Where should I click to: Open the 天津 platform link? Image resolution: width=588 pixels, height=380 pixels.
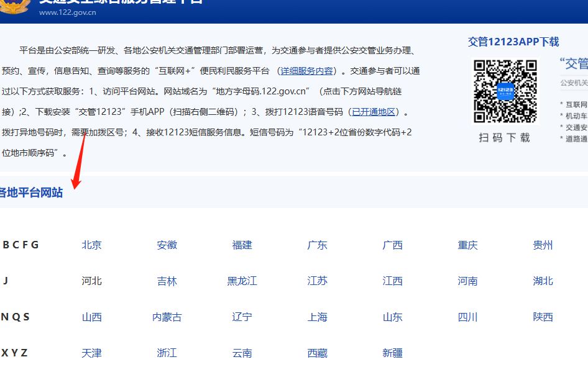tap(92, 353)
